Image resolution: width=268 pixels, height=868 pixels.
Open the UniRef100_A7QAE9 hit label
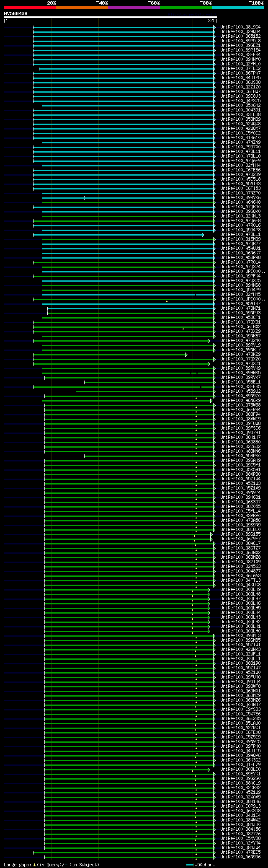pyautogui.click(x=240, y=161)
